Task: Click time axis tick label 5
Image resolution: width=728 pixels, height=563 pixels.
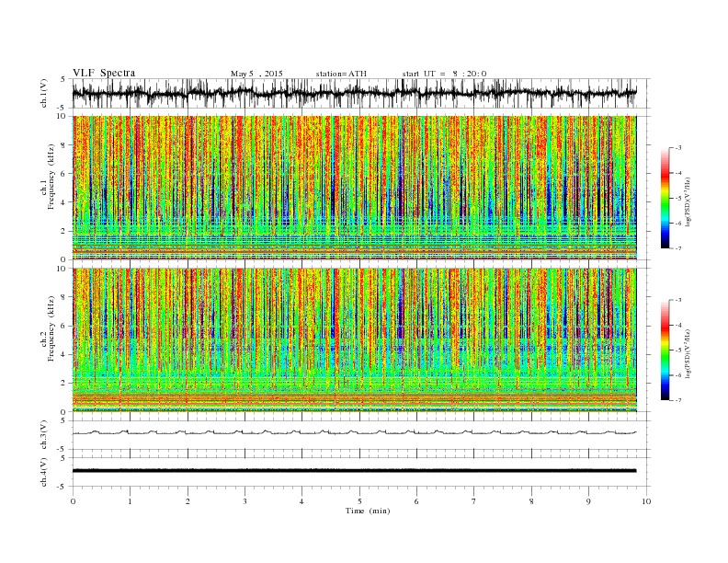Action: click(359, 501)
